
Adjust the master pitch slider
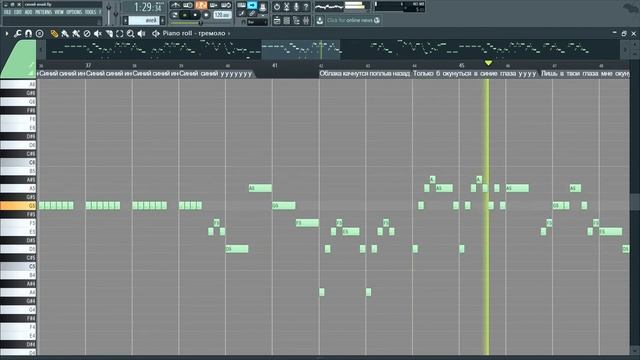[116, 13]
